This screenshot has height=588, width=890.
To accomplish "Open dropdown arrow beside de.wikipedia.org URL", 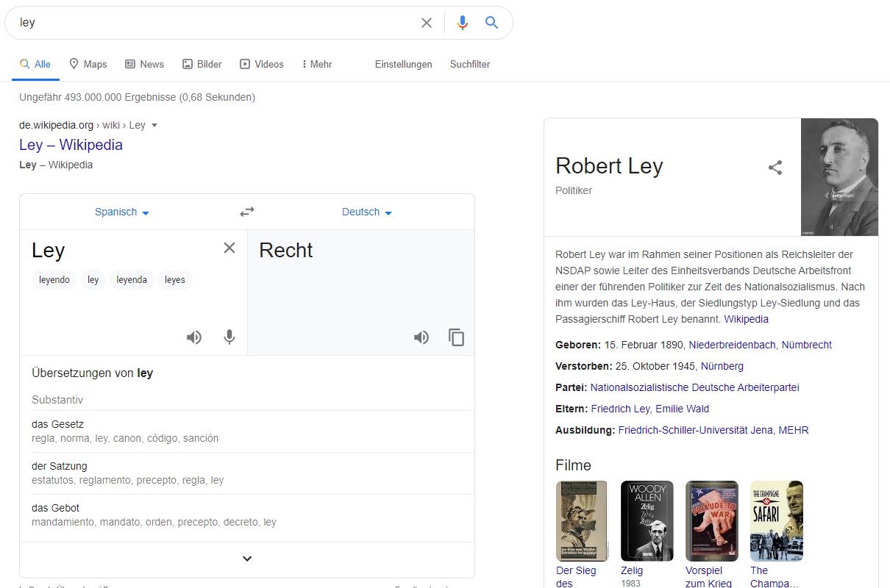I will [154, 125].
